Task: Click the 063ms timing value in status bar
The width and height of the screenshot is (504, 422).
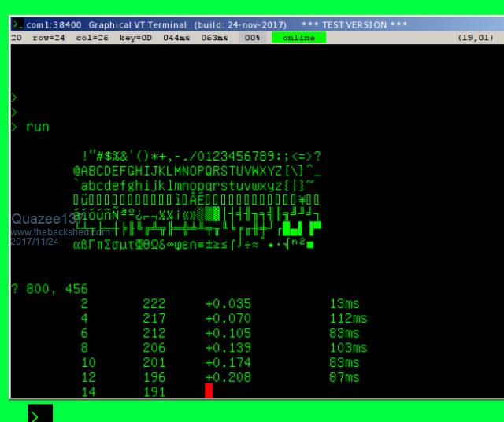Action: click(214, 38)
